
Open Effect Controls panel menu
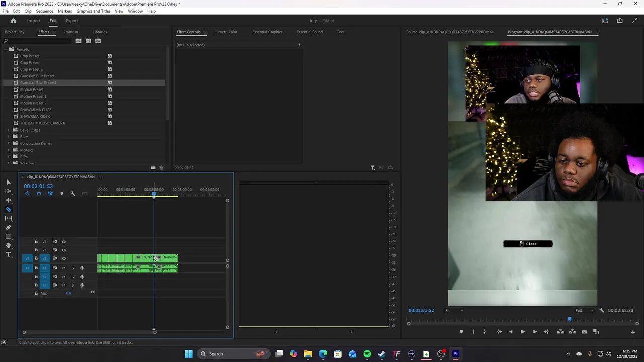[205, 32]
